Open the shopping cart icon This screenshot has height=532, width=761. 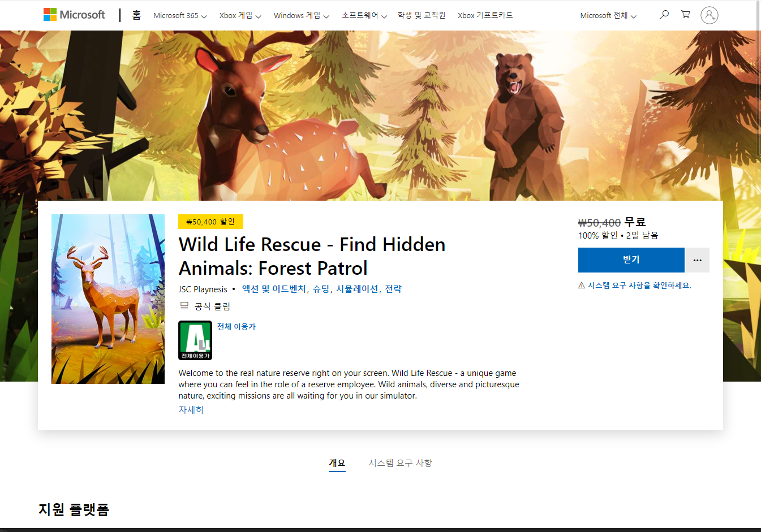click(686, 15)
